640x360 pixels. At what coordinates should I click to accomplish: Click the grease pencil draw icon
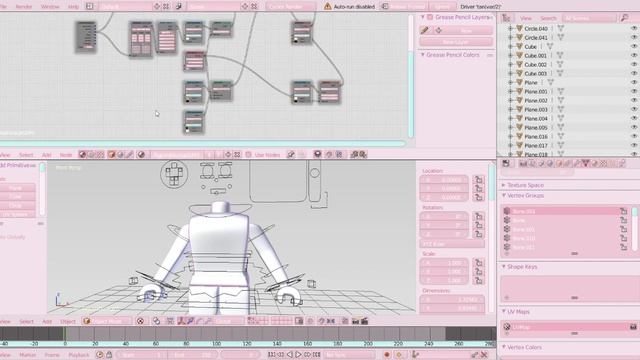[x=425, y=30]
